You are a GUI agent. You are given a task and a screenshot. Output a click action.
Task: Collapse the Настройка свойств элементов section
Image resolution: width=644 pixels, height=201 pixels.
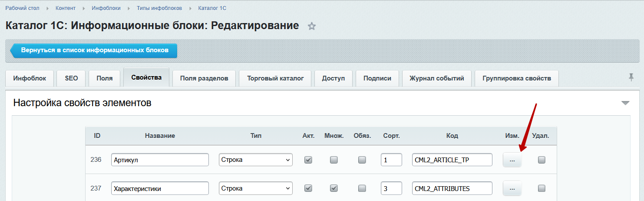coord(625,103)
